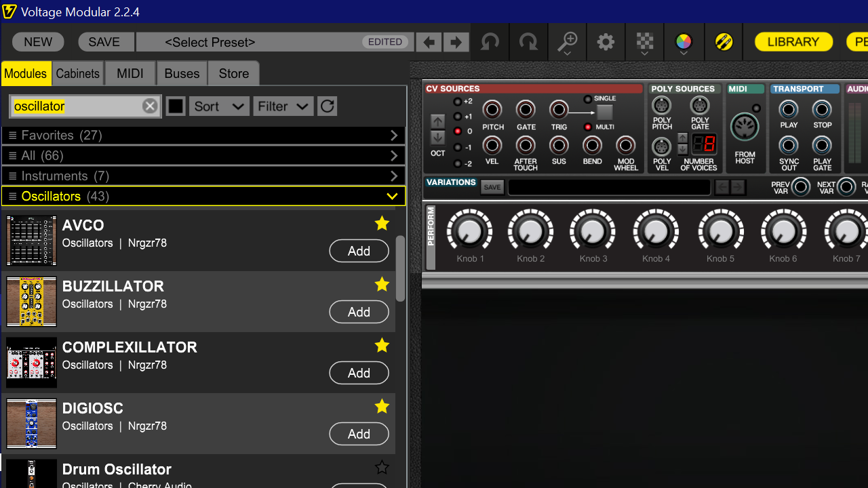Open the zoom magnifier menu

point(567,43)
